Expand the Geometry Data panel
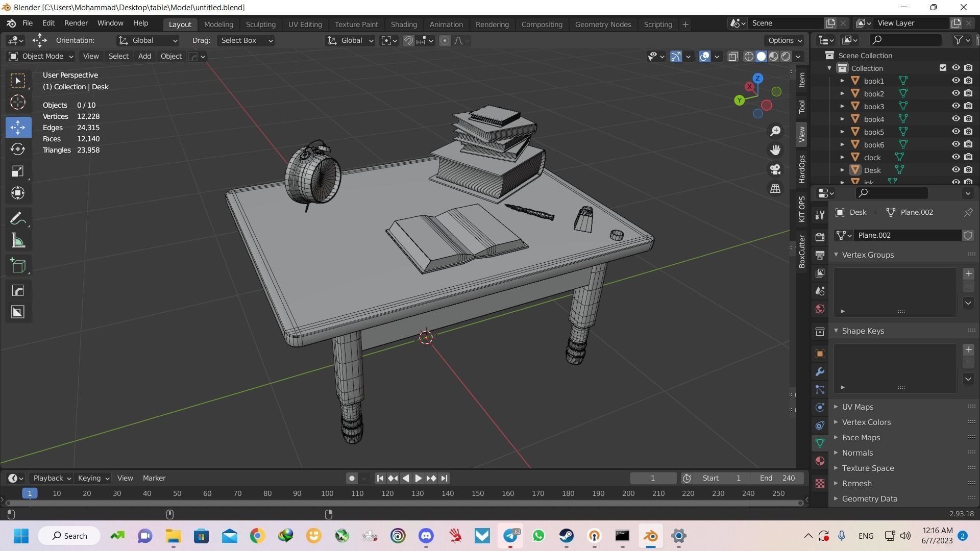Screen dimensions: 980x551 pos(870,499)
